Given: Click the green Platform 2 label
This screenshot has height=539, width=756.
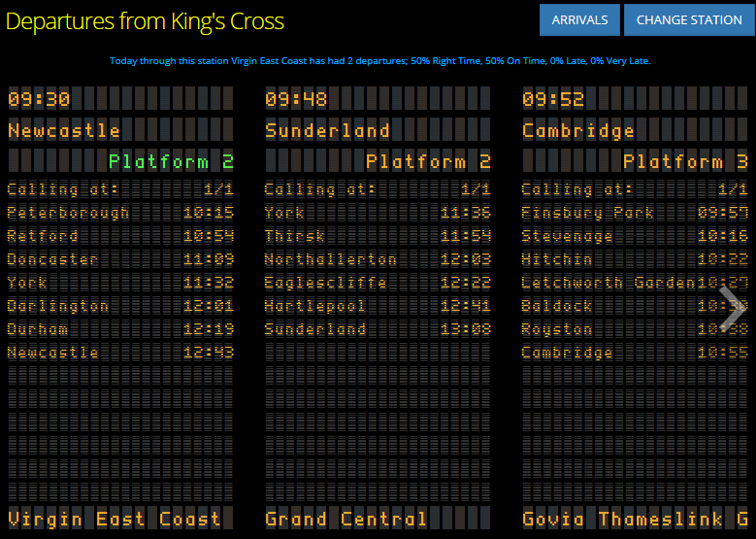Looking at the screenshot, I should coord(171,161).
